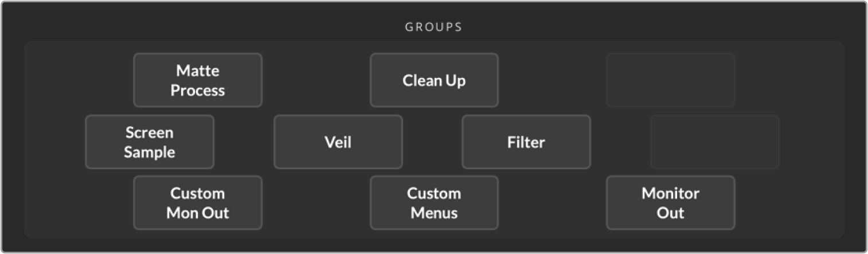The height and width of the screenshot is (254, 868).
Task: Switch to Matte Process controls
Action: (x=198, y=80)
